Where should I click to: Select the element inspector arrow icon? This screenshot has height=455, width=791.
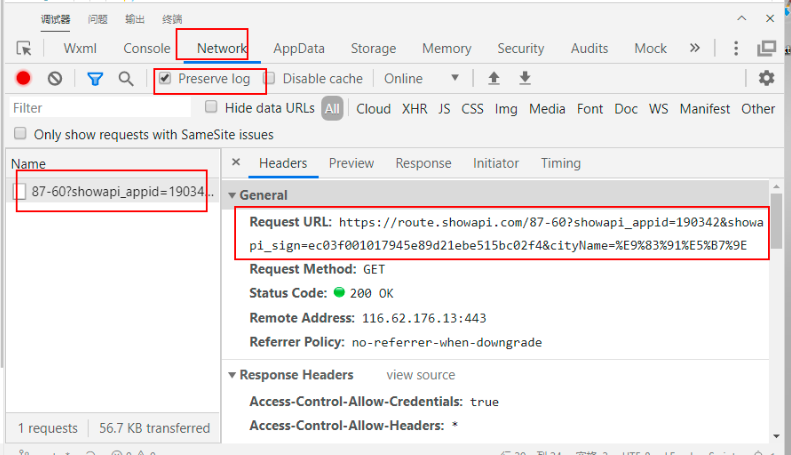24,48
